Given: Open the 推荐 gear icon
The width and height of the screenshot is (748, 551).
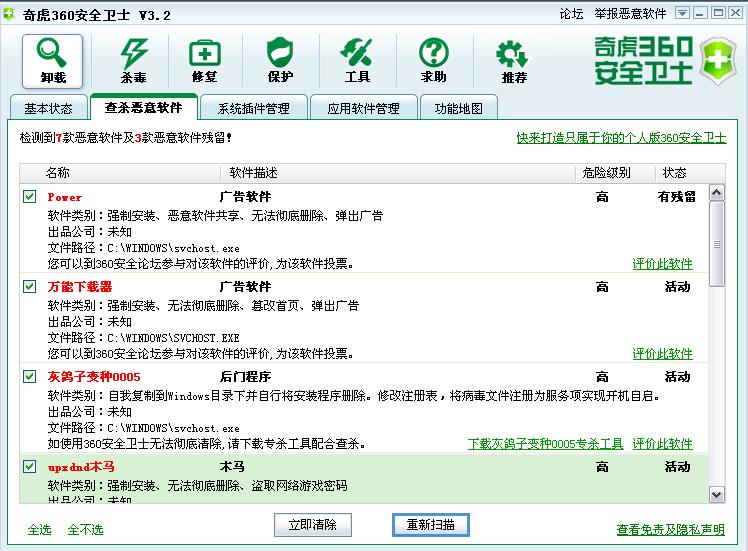Looking at the screenshot, I should click(514, 61).
